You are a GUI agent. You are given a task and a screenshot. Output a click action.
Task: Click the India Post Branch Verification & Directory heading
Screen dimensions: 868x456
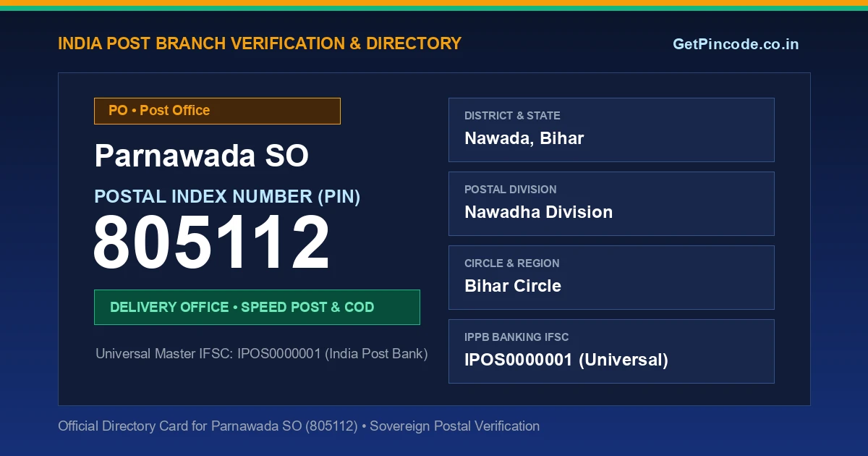pos(260,43)
